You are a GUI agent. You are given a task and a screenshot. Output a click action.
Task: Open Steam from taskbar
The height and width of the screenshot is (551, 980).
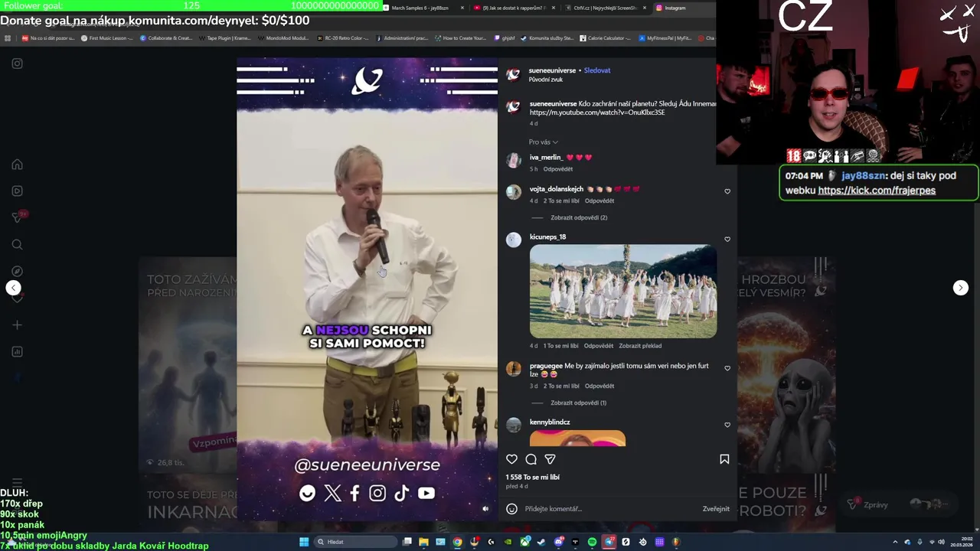click(x=541, y=542)
